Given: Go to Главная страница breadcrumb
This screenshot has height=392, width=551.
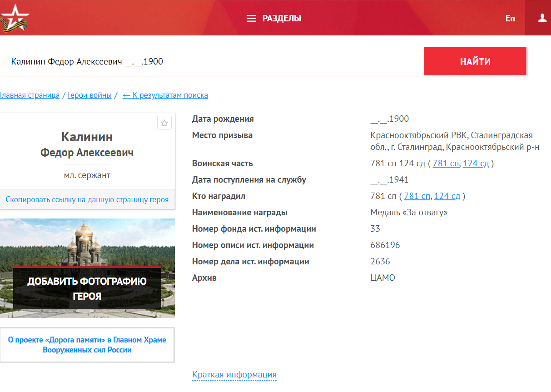Looking at the screenshot, I should tap(30, 95).
